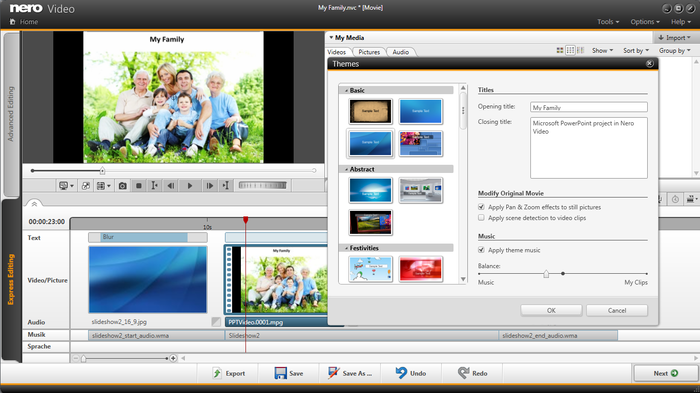
Task: Open the Tools menu
Action: (x=608, y=21)
